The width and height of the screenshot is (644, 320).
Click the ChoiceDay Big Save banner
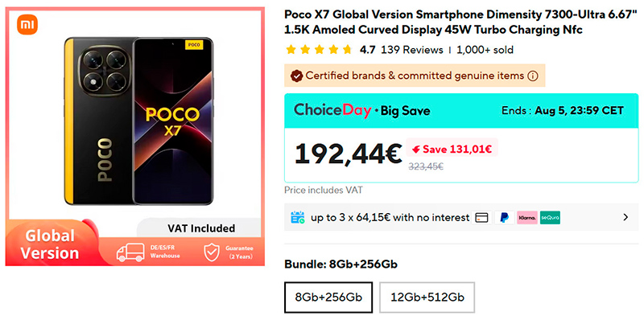[461, 110]
